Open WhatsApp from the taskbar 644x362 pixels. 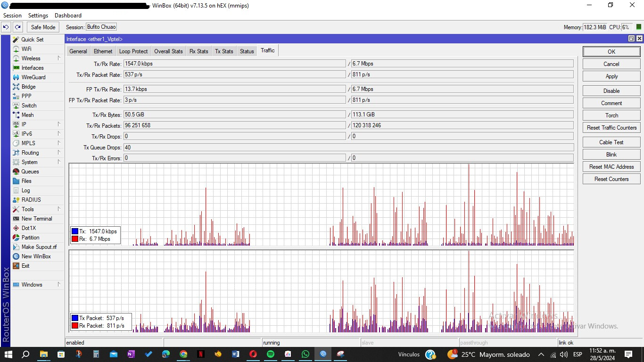point(305,354)
